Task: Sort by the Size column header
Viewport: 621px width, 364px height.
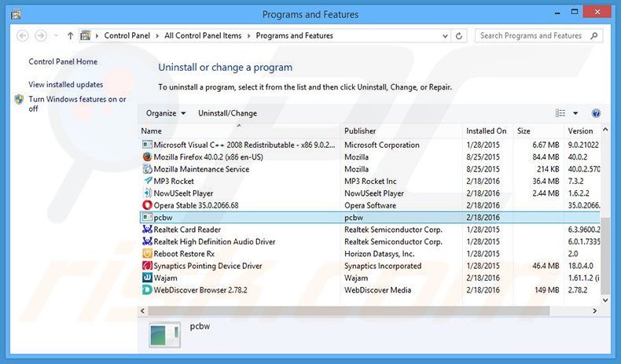Action: [x=538, y=131]
